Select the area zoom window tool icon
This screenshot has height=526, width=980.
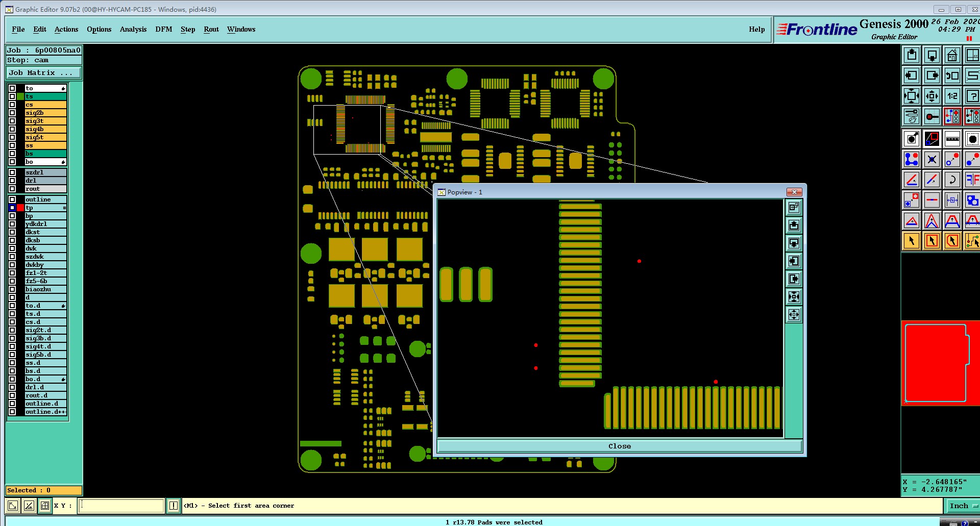point(932,139)
